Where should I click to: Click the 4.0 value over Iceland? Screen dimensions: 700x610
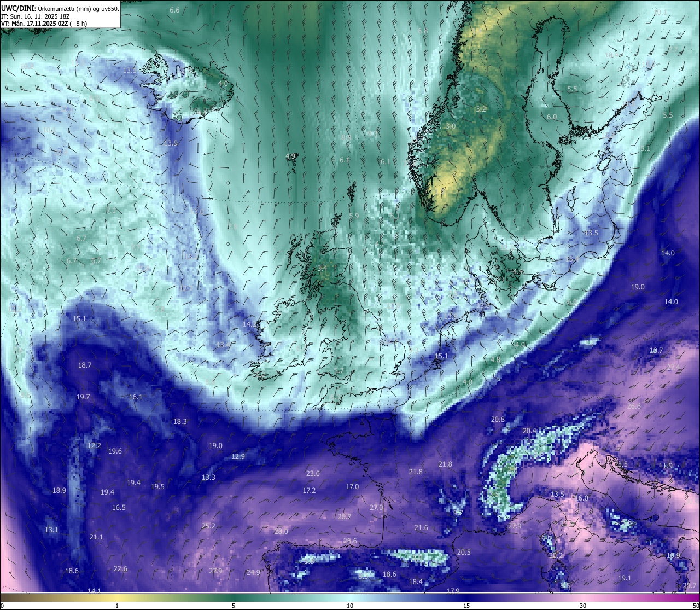(x=223, y=84)
